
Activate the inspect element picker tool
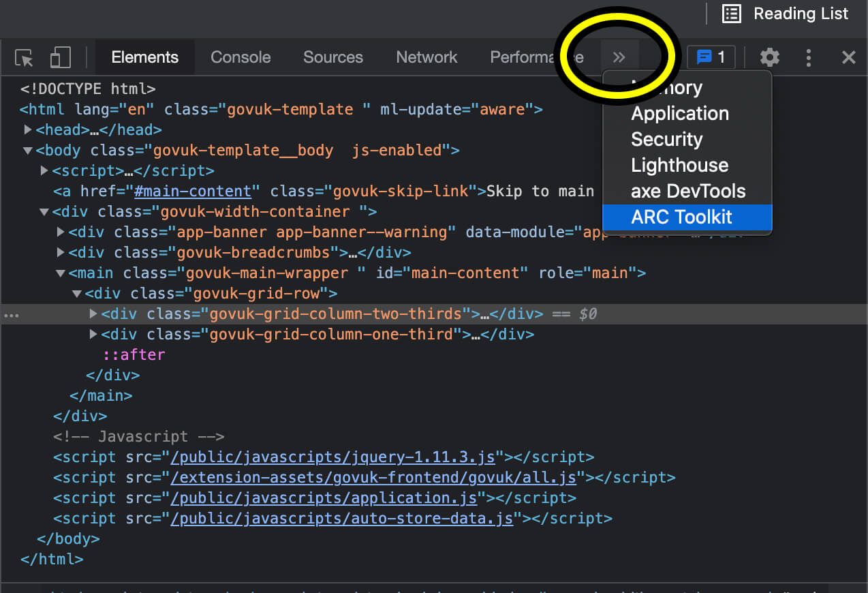pos(23,57)
